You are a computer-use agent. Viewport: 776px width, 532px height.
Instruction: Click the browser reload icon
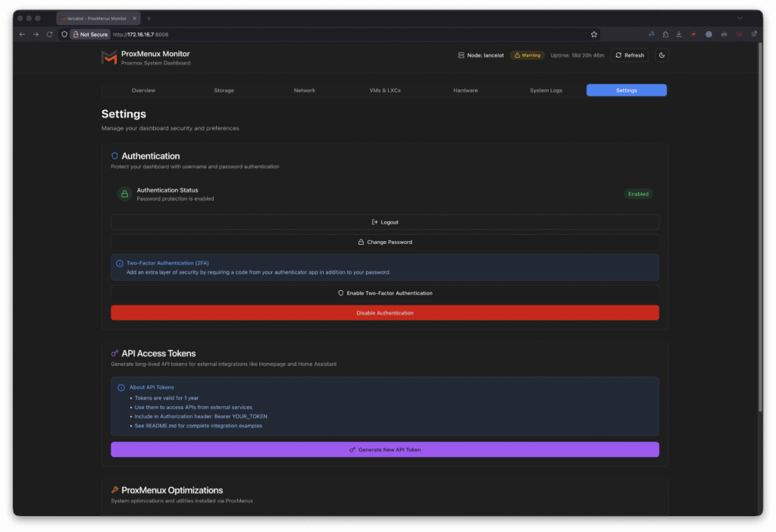[50, 34]
